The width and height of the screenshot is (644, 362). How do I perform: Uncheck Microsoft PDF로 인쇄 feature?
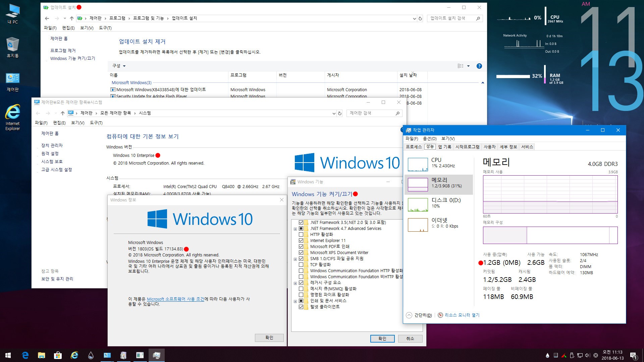pos(301,247)
